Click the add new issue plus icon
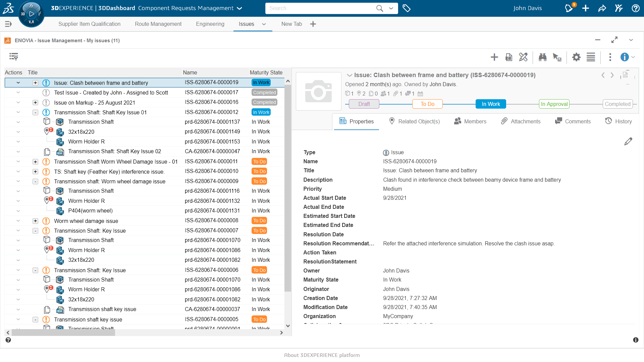Viewport: 644px width, 362px height. (494, 57)
